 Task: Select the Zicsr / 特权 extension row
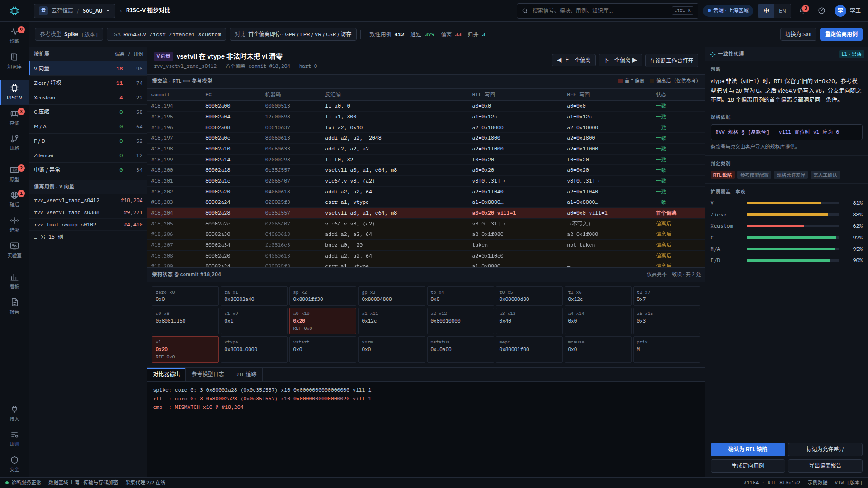pyautogui.click(x=88, y=83)
